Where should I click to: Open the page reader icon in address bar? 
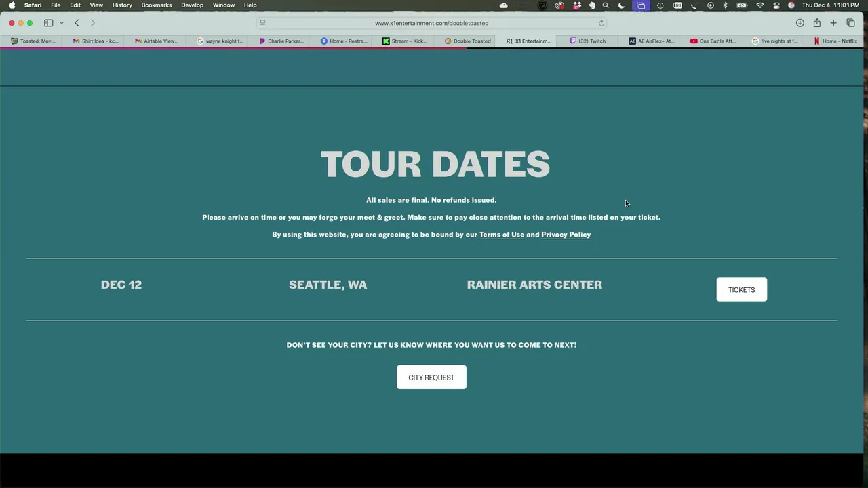pos(262,23)
